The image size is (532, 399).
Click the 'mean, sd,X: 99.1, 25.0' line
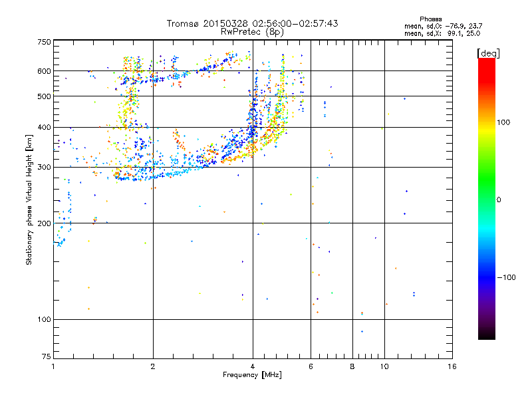442,33
